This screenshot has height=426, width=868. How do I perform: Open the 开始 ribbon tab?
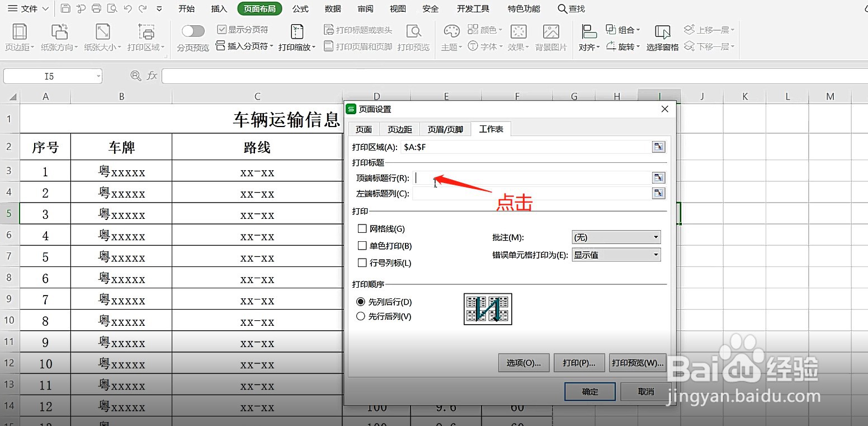[x=186, y=8]
